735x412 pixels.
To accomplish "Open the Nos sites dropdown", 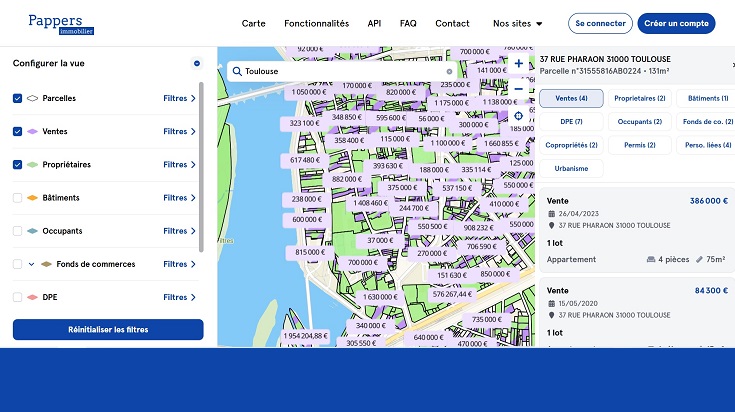I will click(x=518, y=23).
